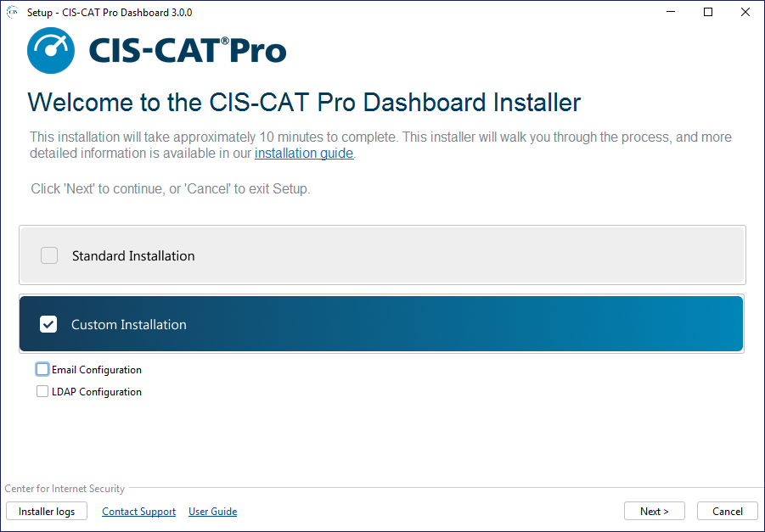Open the User Guide link
This screenshot has height=532, width=765.
(x=212, y=512)
